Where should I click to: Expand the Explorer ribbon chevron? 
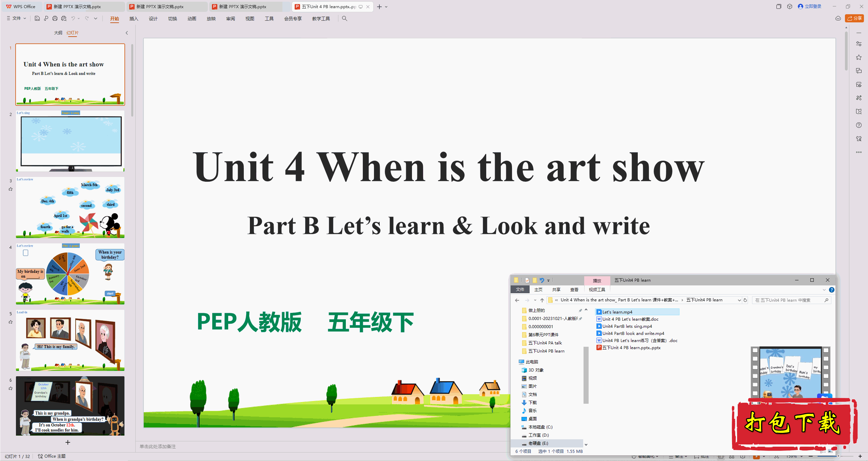[x=824, y=290]
